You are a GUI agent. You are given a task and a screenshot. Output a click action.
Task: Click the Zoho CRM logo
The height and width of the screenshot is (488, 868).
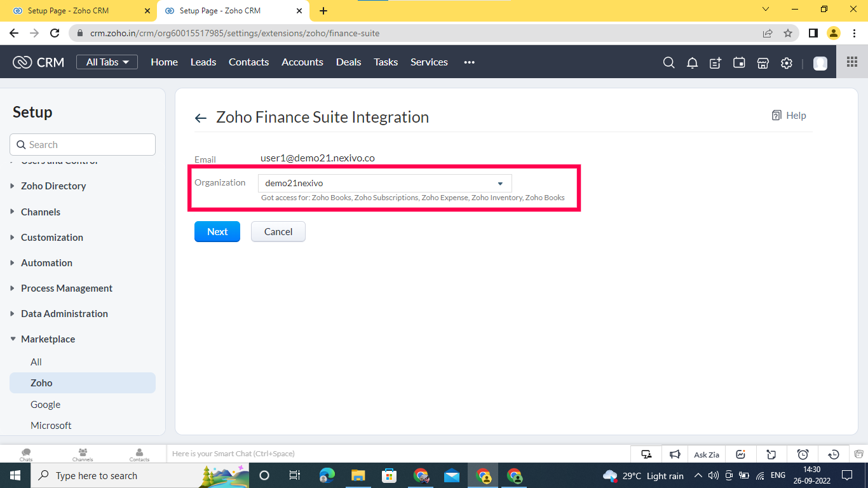tap(39, 62)
